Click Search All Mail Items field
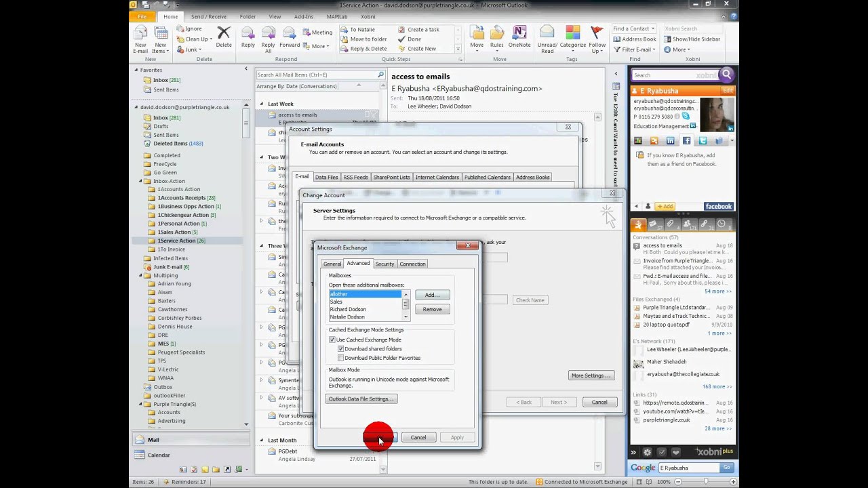868x488 pixels. (317, 75)
